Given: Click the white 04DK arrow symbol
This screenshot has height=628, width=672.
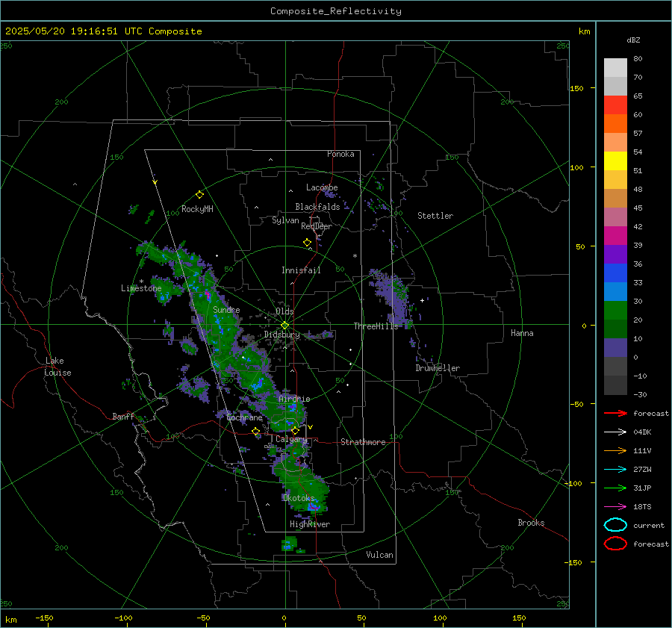Looking at the screenshot, I should [x=615, y=432].
